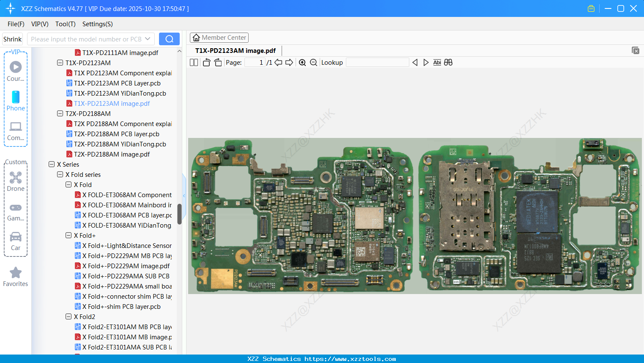Rotate the page clockwise
The height and width of the screenshot is (363, 644).
click(x=218, y=63)
